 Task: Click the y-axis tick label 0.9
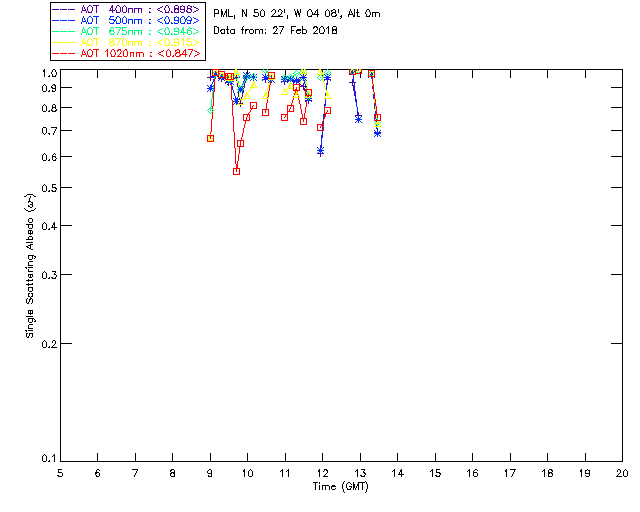click(49, 88)
